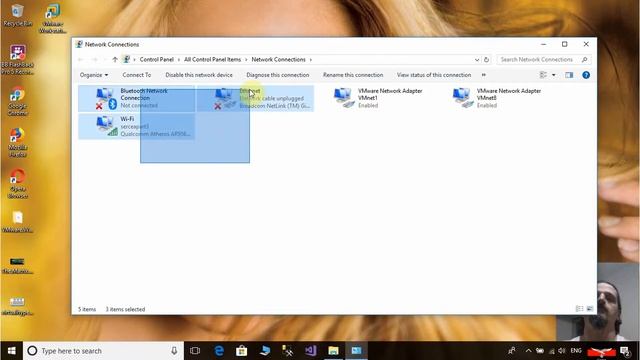
Task: Click the Network cable unplugged status text
Action: click(x=272, y=98)
